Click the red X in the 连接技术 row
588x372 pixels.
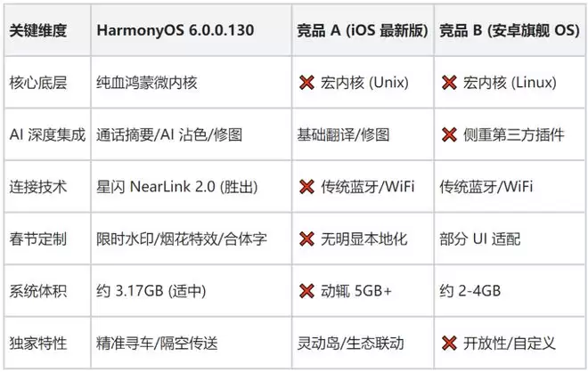point(306,187)
